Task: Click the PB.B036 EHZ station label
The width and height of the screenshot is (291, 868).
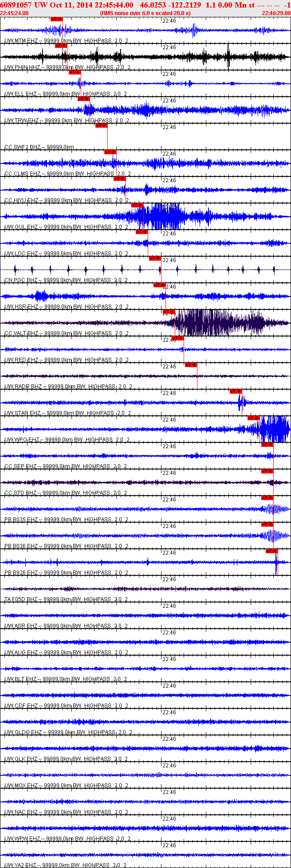Action: (x=21, y=546)
